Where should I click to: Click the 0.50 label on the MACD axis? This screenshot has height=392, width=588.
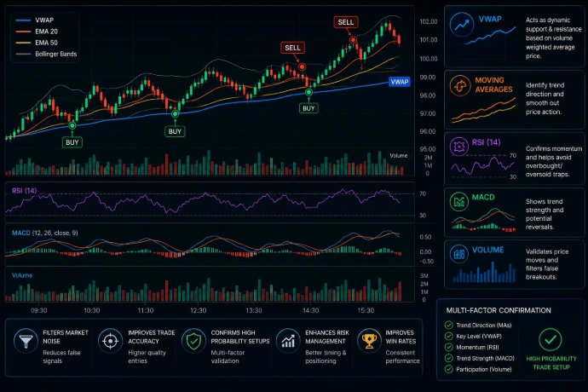point(425,237)
